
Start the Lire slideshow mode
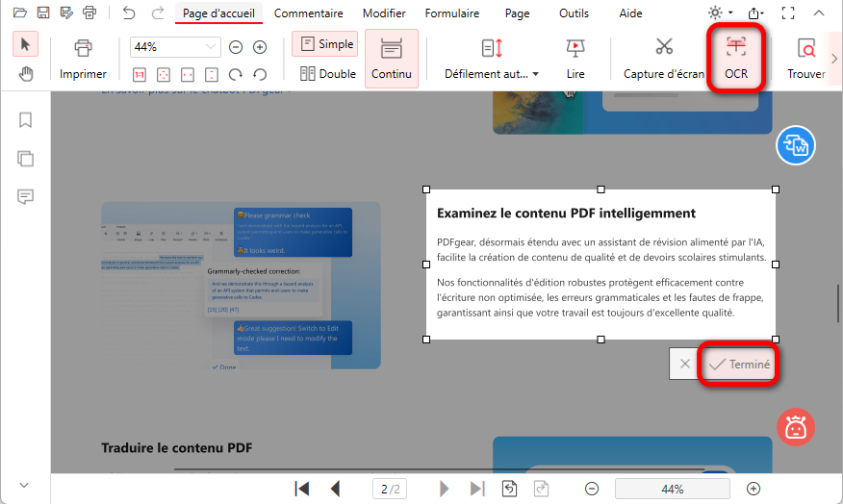pyautogui.click(x=575, y=59)
